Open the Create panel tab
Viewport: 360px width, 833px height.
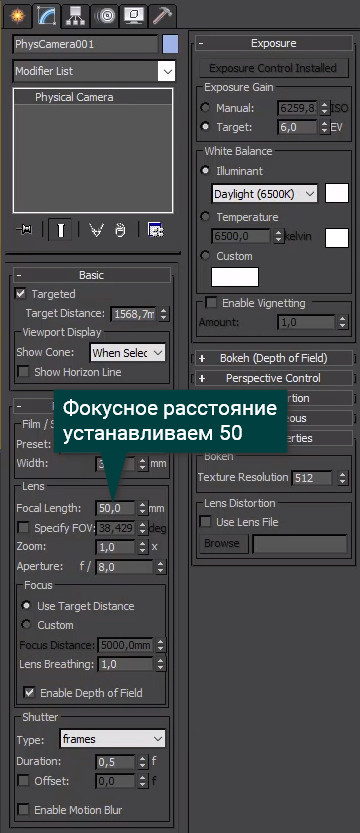[18, 15]
